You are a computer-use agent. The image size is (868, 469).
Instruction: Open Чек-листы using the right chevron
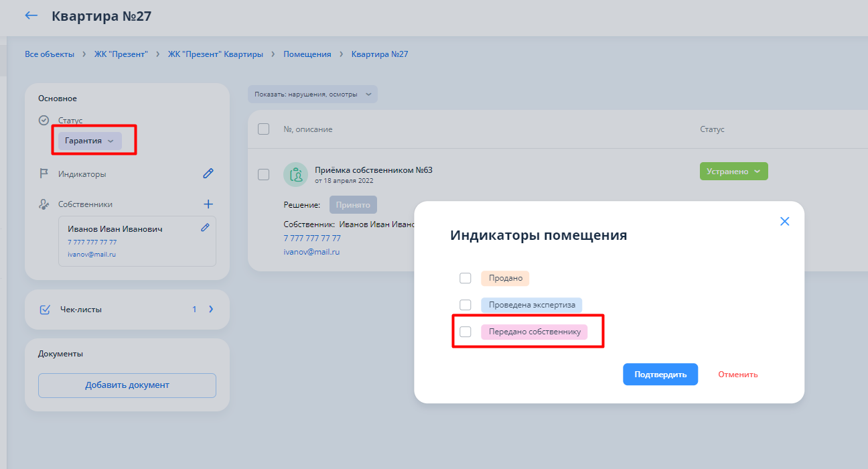[210, 310]
